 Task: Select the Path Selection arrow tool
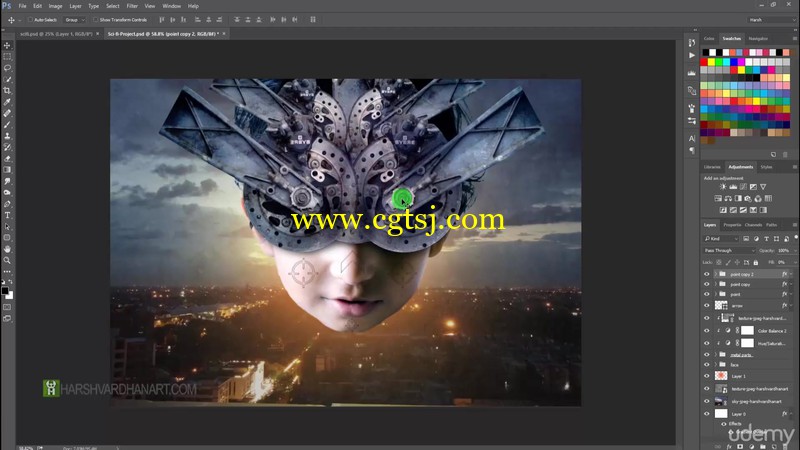(7, 227)
